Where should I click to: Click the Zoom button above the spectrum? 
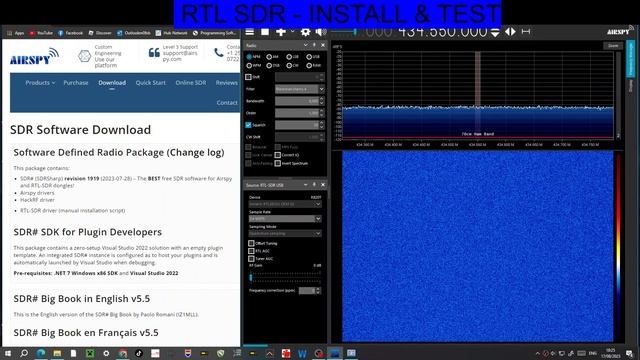tap(613, 46)
